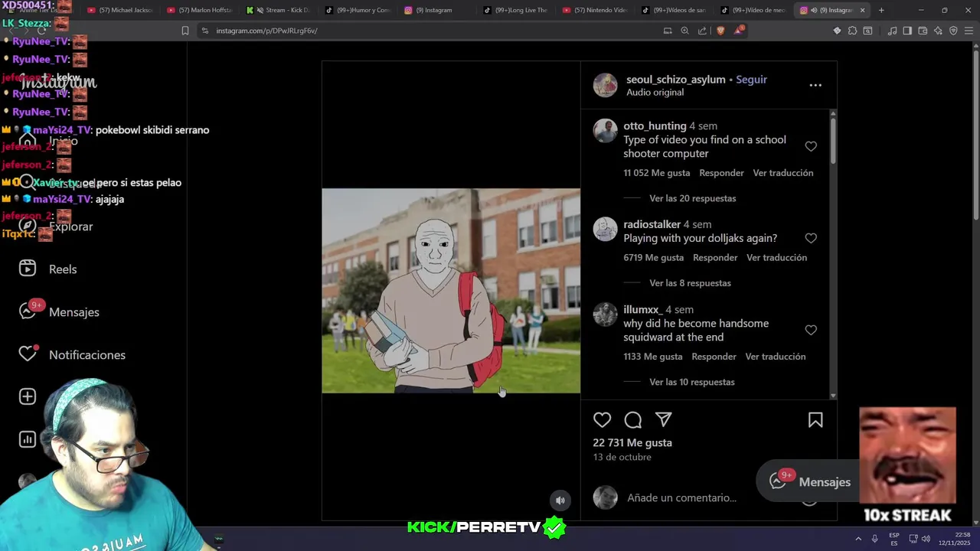Viewport: 980px width, 551px height.
Task: Switch to Humor y Comedia TikTok tab
Action: tap(358, 10)
